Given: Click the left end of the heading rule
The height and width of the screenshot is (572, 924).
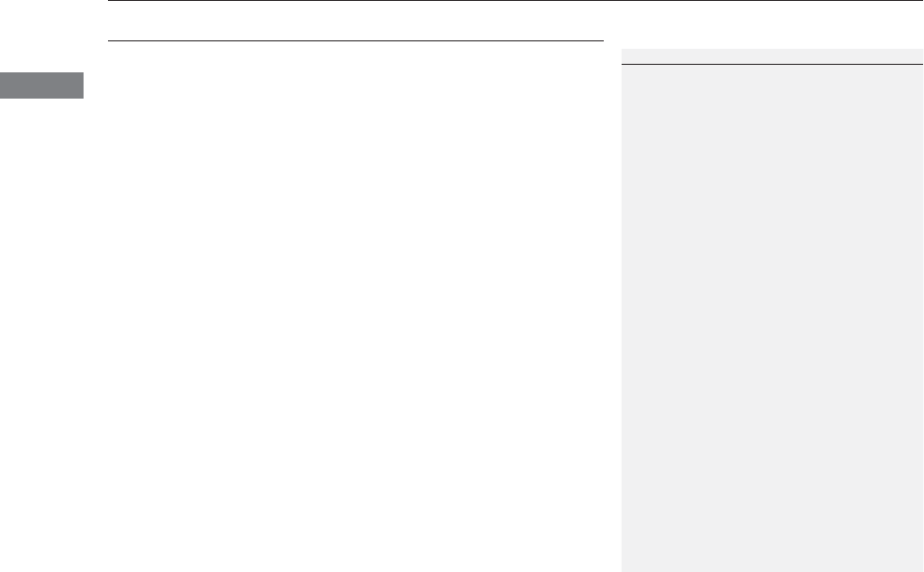Looking at the screenshot, I should click(114, 40).
